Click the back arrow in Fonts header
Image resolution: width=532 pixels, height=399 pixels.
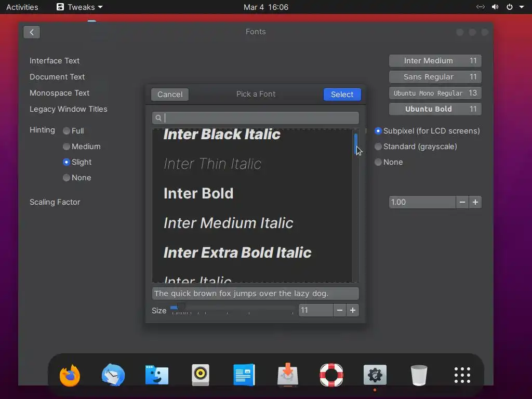(32, 32)
